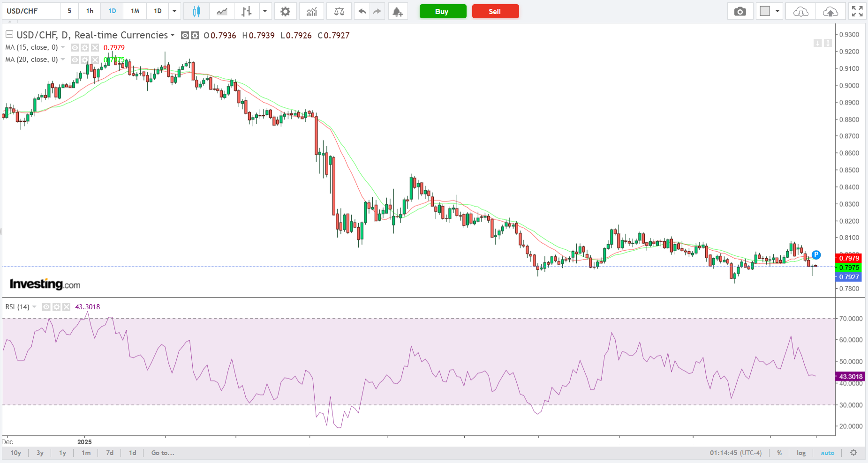
Task: Take a snapshot with the camera icon
Action: click(740, 11)
